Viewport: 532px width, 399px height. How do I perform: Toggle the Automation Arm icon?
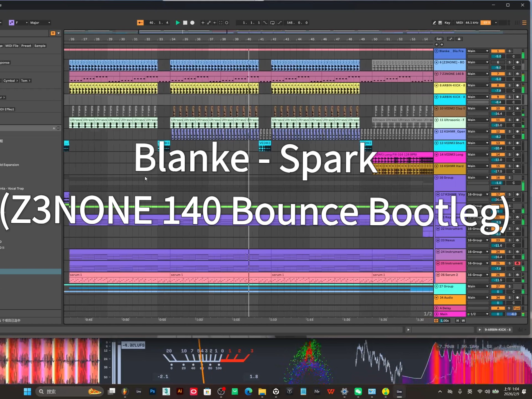(209, 23)
